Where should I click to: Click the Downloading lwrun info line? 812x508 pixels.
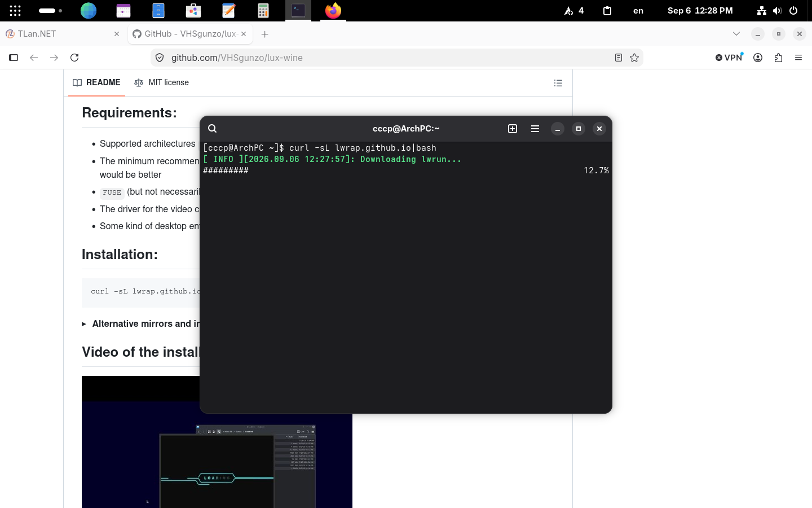pyautogui.click(x=332, y=159)
